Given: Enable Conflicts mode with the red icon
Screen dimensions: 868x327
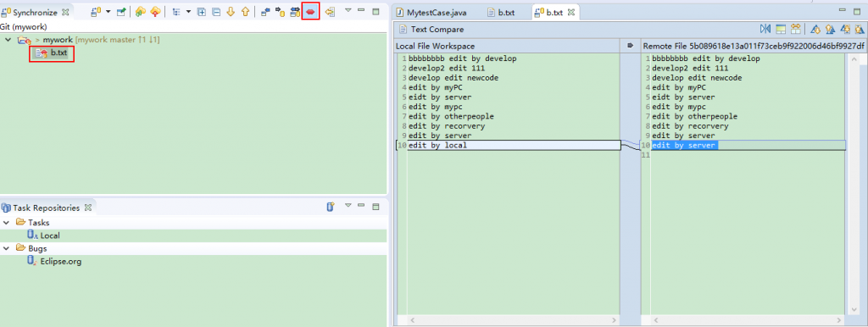Looking at the screenshot, I should click(x=311, y=12).
